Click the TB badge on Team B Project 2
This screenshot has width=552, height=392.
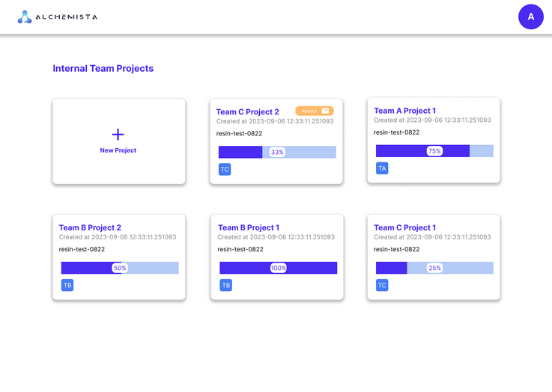click(67, 285)
